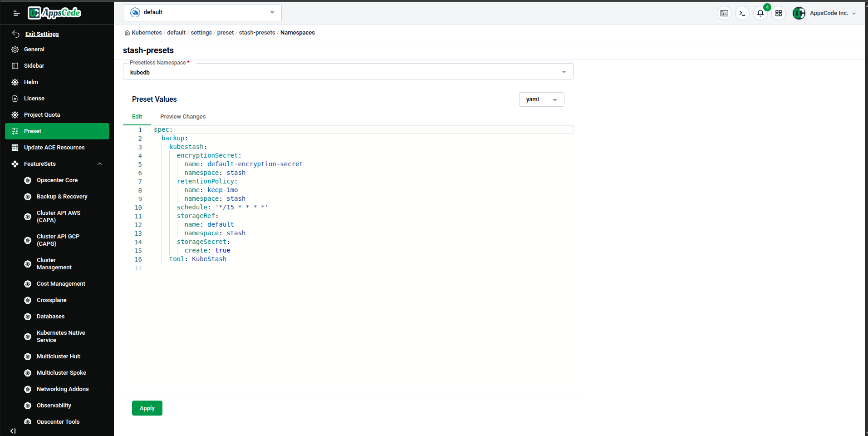Click the hamburger menu beside AppsCode logo

pyautogui.click(x=16, y=13)
